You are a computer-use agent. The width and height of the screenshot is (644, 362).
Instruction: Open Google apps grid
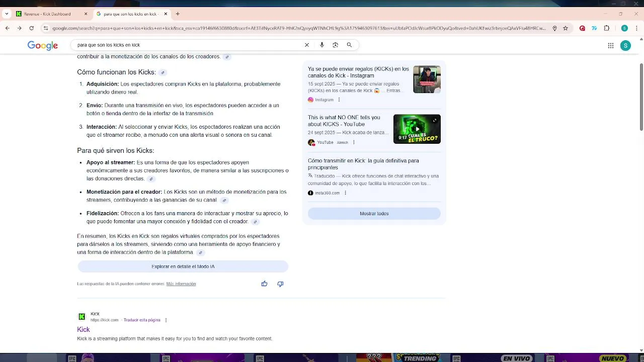click(611, 46)
